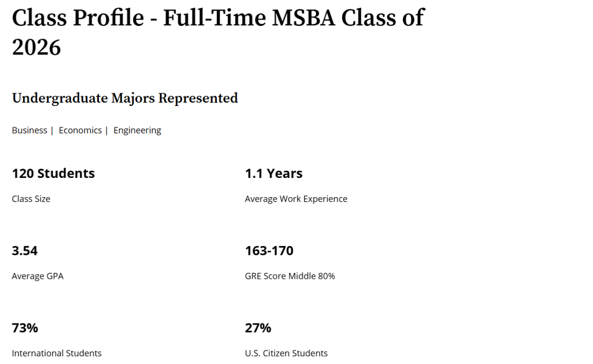This screenshot has height=364, width=593.
Task: Click "2026" on the title's second line
Action: (36, 47)
